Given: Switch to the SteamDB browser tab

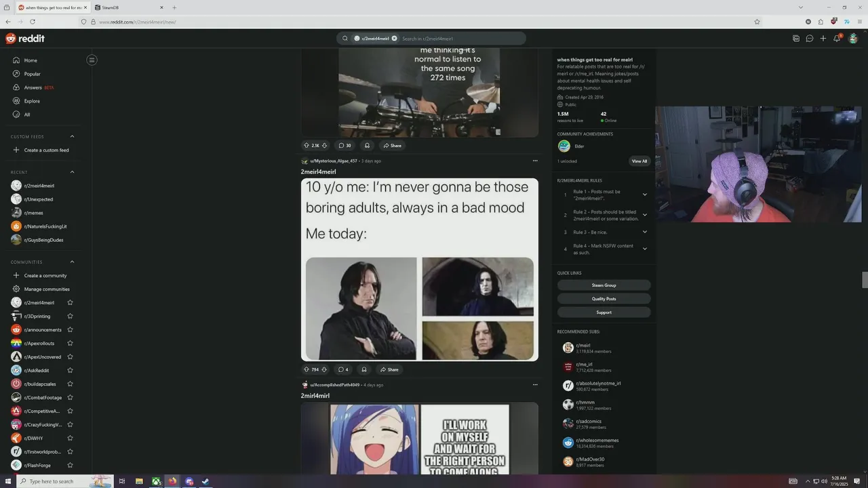Looking at the screenshot, I should [129, 7].
